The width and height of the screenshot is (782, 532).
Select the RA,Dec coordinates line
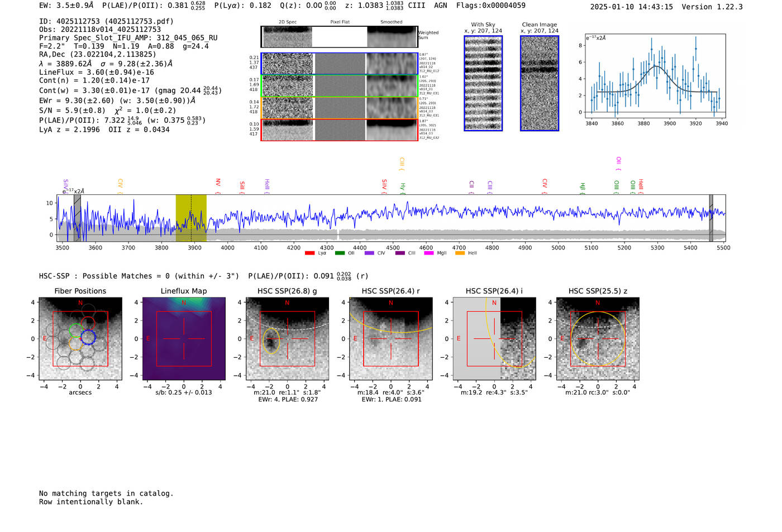tap(98, 54)
